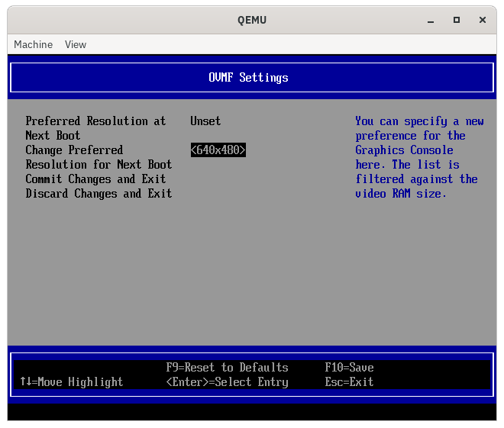Open the View menu
Viewport: 504px width, 428px height.
pyautogui.click(x=76, y=44)
